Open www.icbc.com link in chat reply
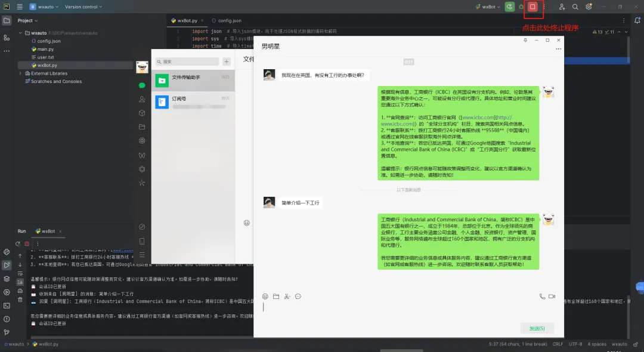 tap(478, 118)
